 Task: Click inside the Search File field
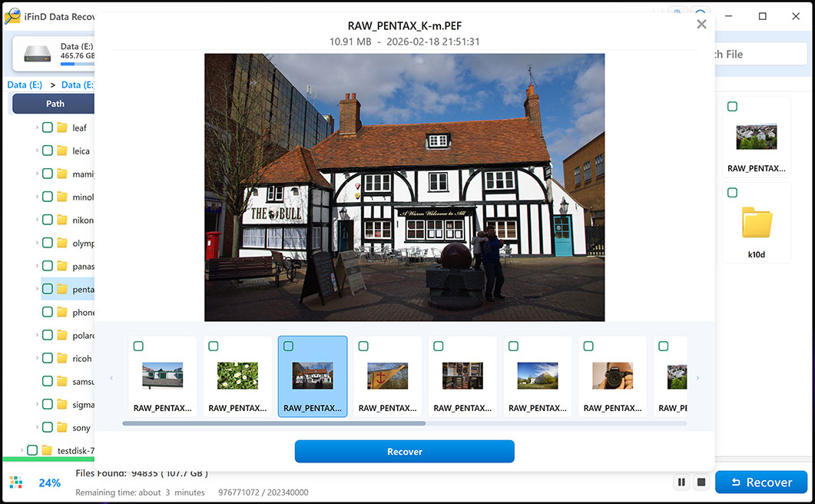(761, 54)
